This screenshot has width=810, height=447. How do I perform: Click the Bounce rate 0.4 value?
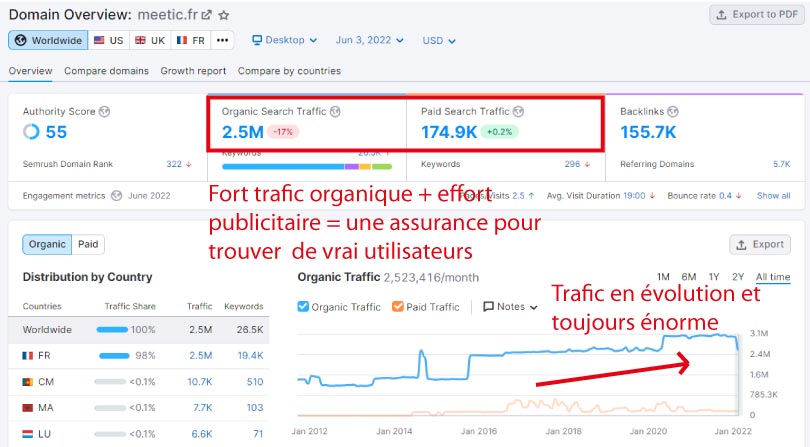725,195
